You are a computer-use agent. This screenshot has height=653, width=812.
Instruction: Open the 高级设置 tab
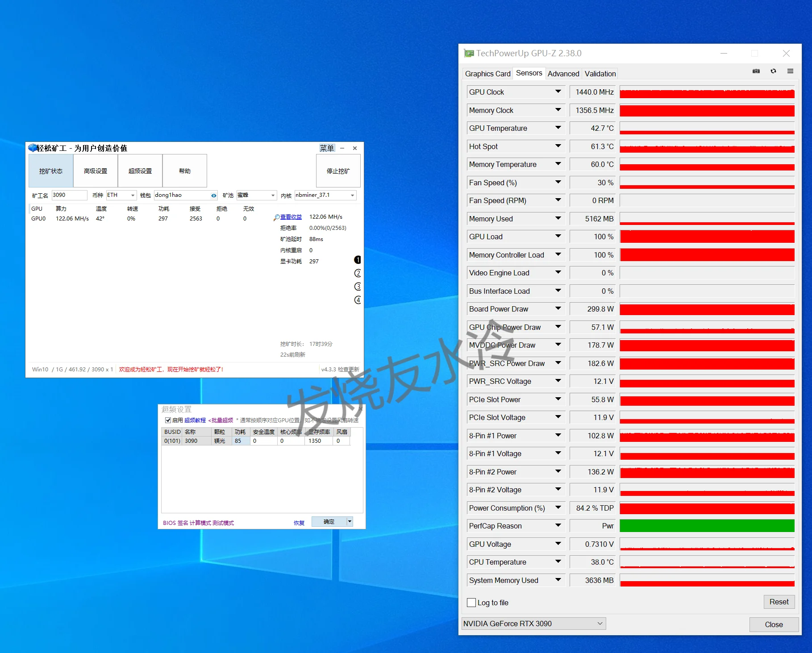96,171
